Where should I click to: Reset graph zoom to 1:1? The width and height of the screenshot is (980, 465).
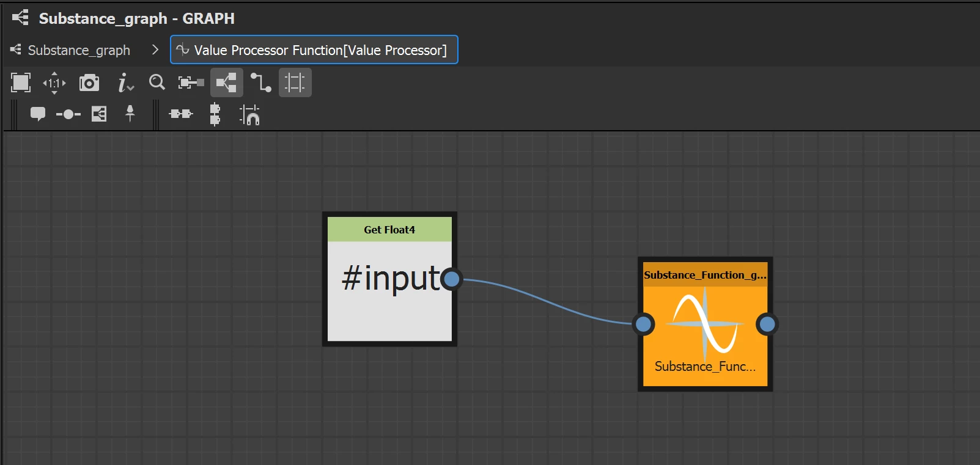pos(54,82)
